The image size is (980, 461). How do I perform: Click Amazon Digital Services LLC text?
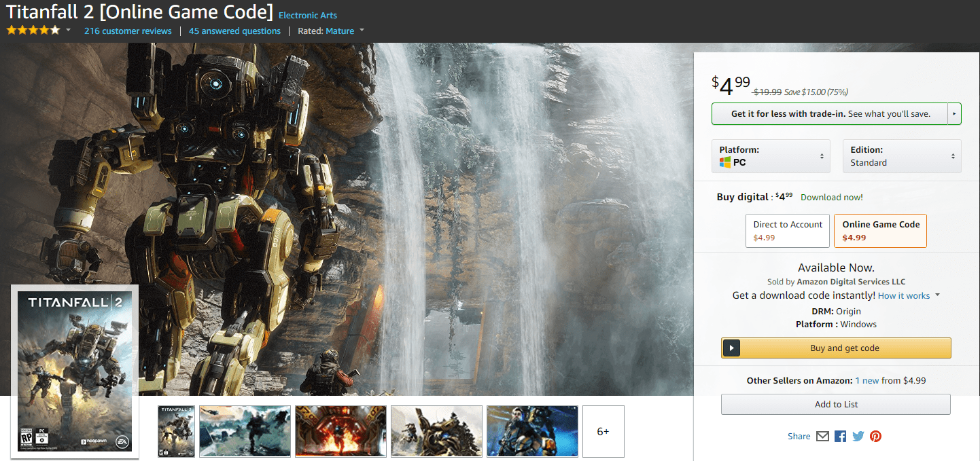click(x=851, y=282)
